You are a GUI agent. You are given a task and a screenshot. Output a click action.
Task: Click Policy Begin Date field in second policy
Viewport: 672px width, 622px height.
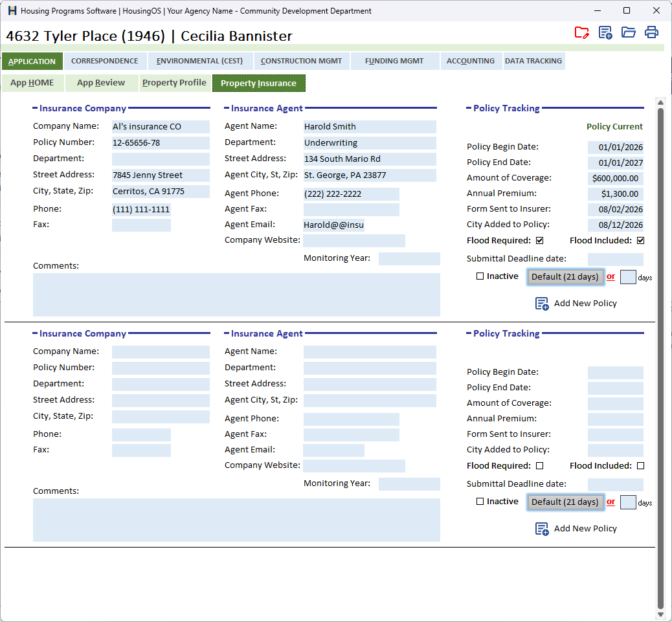tap(616, 373)
